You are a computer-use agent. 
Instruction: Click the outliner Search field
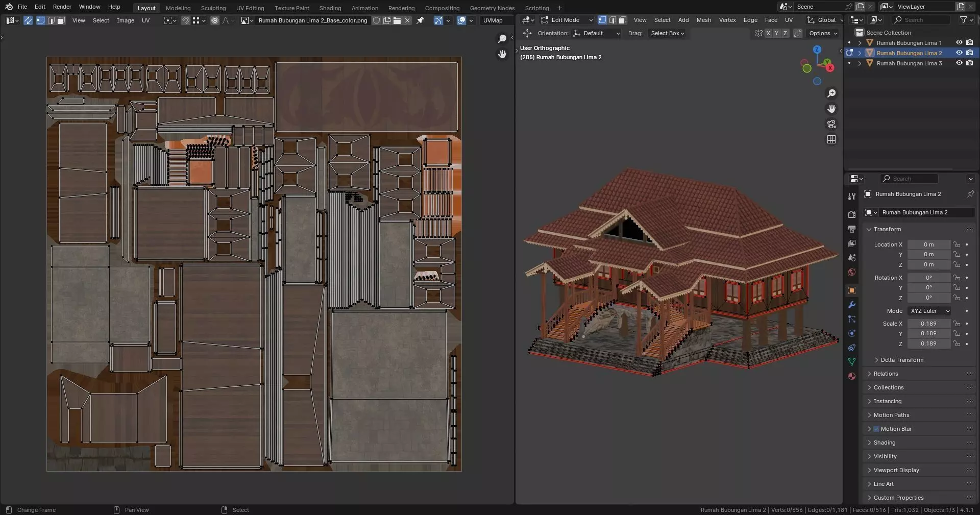pos(921,20)
